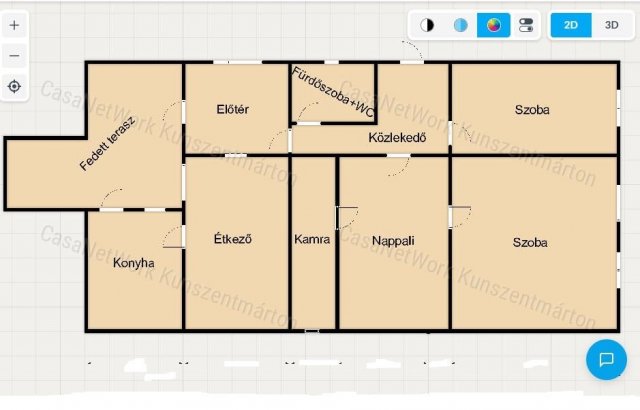
Task: Select the full color wheel mode
Action: 493,25
